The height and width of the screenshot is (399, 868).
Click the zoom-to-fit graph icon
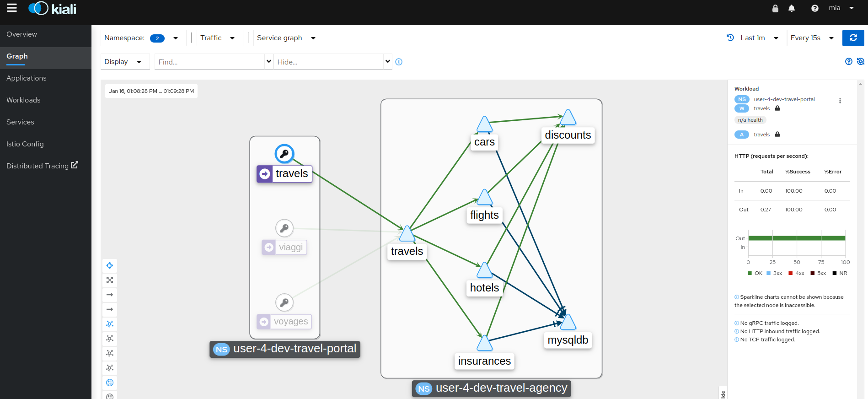point(110,280)
